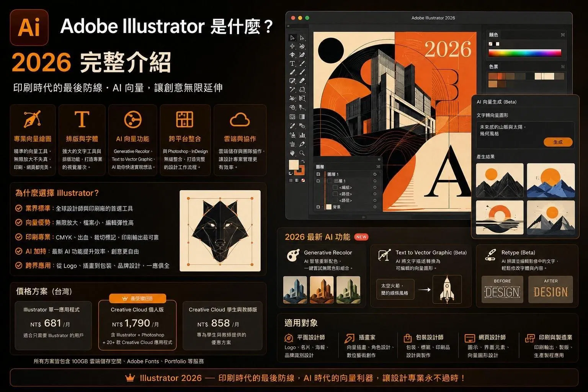Select the white arrow Direct Selection tool
The image size is (588, 392).
point(302,38)
